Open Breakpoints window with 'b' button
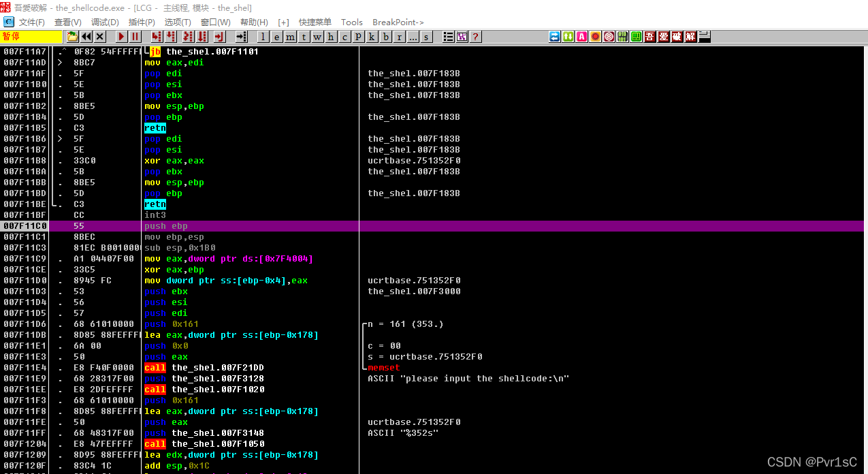868x474 pixels. pos(386,37)
